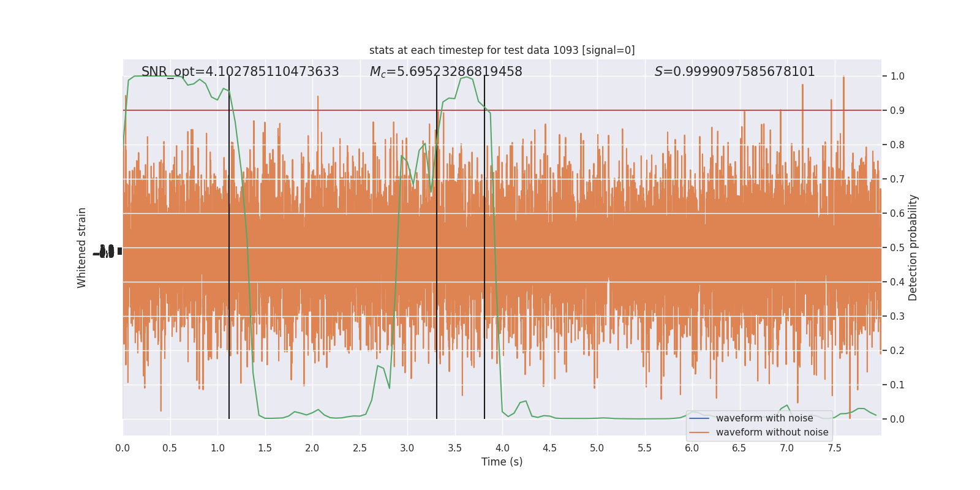Click the S=0.9999 annotation text
The height and width of the screenshot is (490, 980).
coord(734,72)
